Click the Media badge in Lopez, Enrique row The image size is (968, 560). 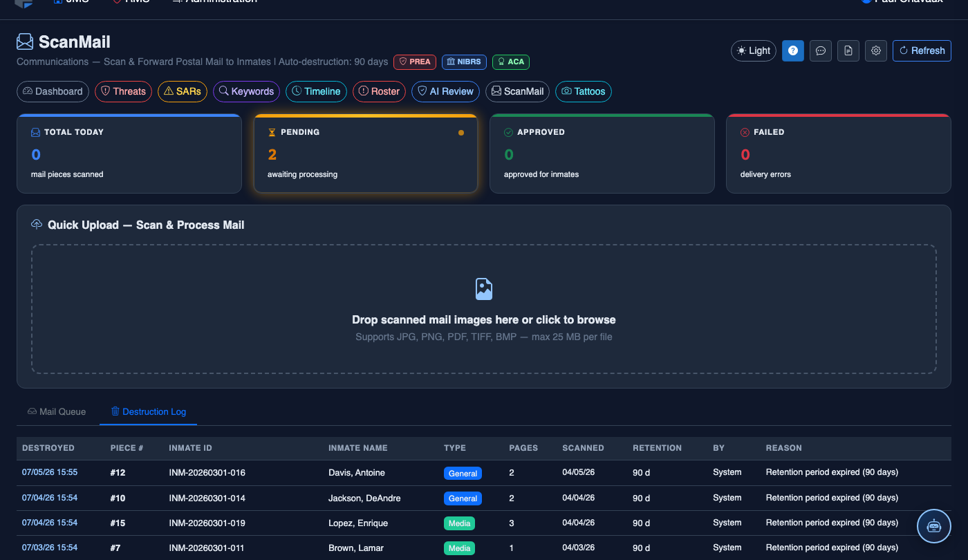[x=460, y=523]
